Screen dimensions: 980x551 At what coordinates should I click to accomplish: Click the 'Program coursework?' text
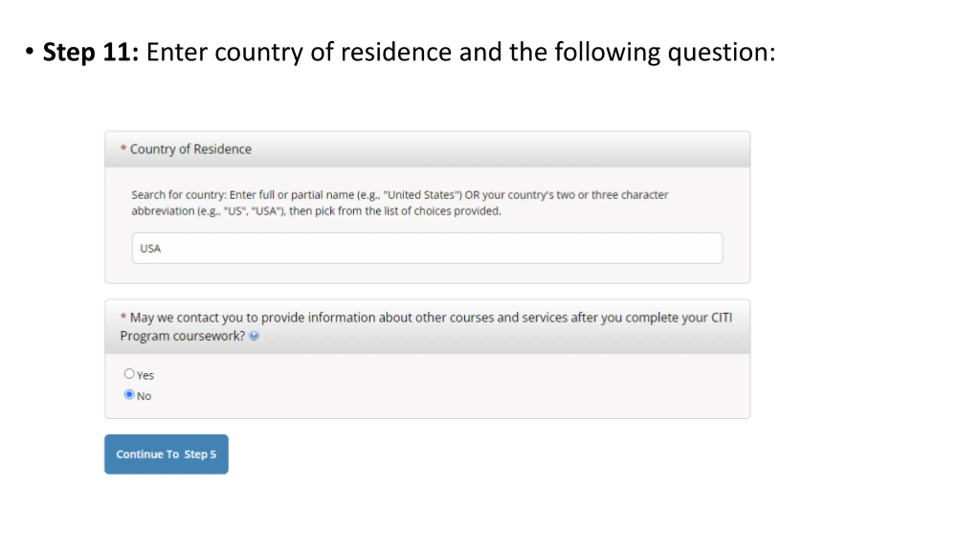[x=183, y=336]
